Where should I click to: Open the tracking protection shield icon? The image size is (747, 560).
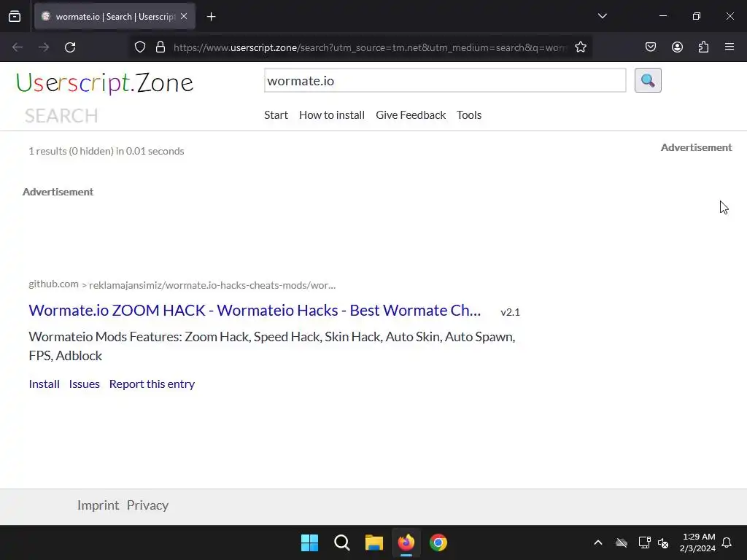point(139,47)
